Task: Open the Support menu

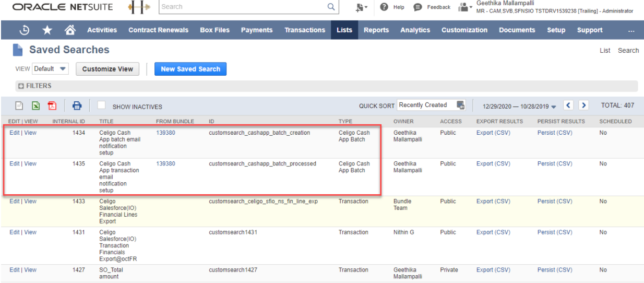Action: click(590, 30)
